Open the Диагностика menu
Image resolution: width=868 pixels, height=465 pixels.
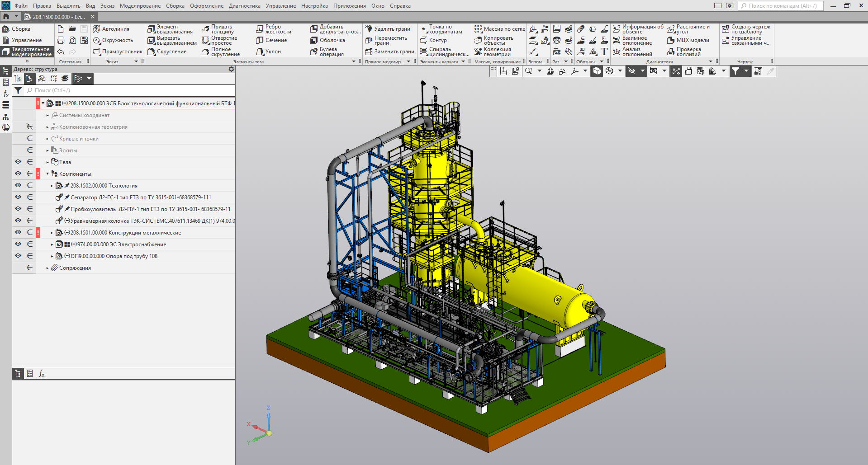pyautogui.click(x=244, y=6)
